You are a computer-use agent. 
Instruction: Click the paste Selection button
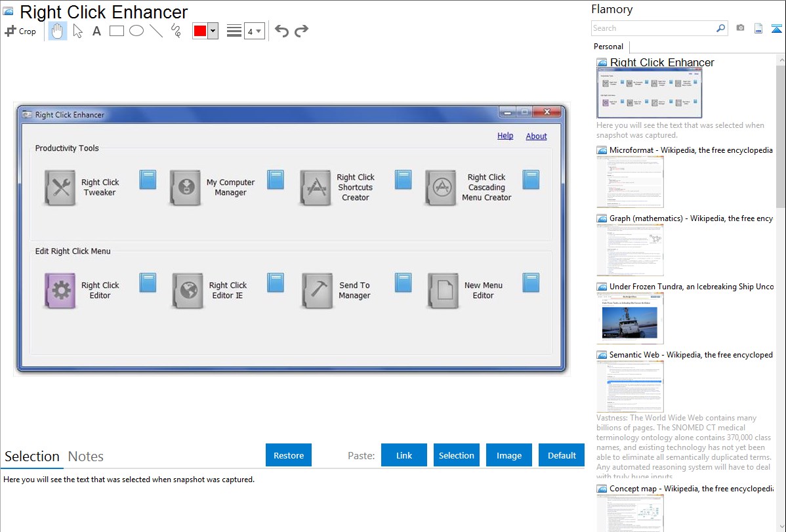(x=457, y=455)
